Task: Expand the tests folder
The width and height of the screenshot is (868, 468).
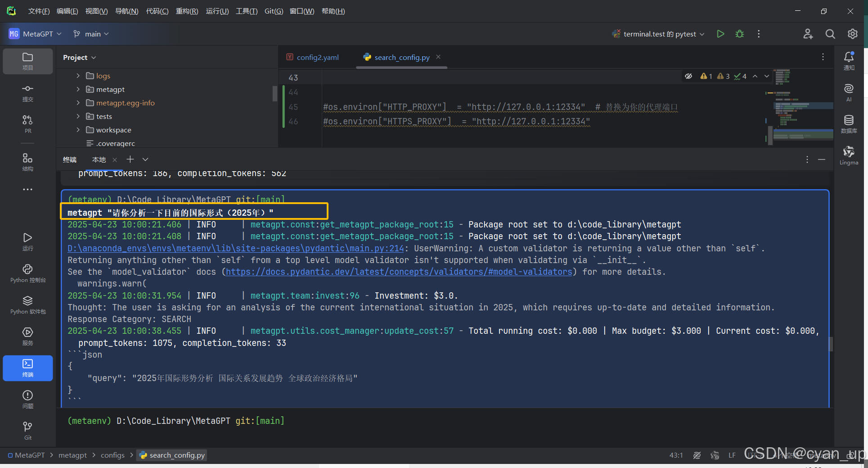Action: click(x=78, y=116)
